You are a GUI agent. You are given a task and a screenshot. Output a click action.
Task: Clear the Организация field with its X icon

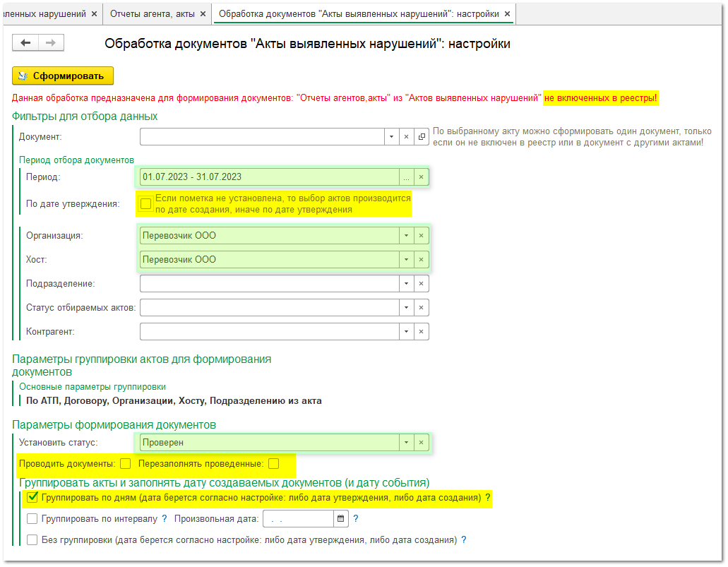421,234
